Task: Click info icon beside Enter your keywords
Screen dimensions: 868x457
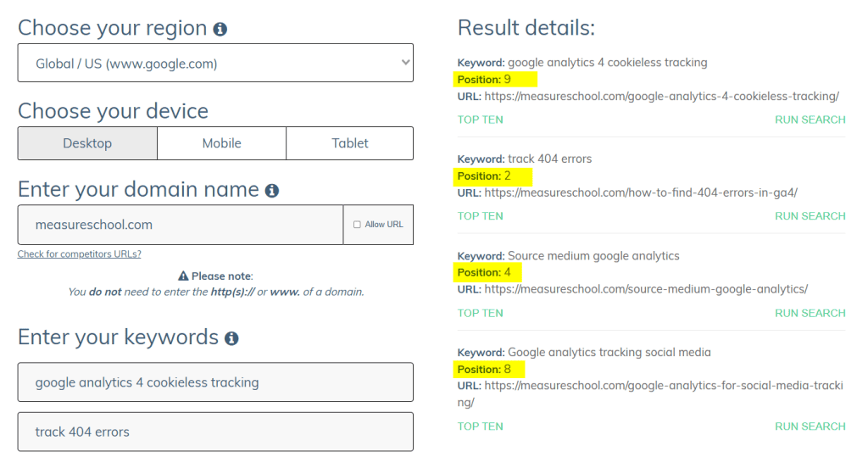Action: click(231, 338)
